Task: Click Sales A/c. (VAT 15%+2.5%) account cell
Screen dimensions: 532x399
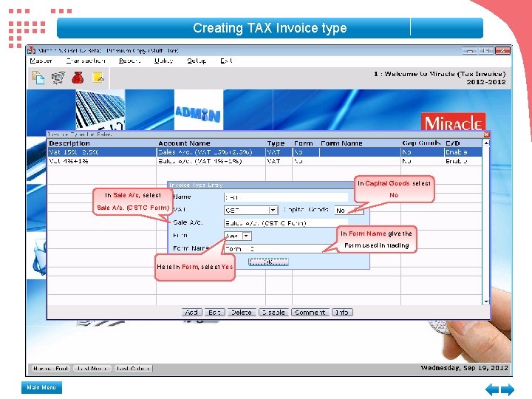Action: pos(211,152)
